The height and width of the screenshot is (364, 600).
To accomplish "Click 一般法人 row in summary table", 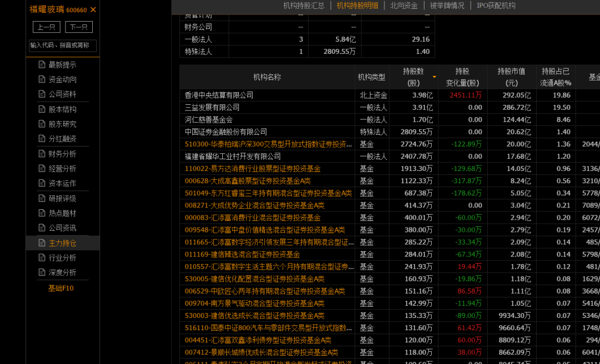I will point(307,39).
